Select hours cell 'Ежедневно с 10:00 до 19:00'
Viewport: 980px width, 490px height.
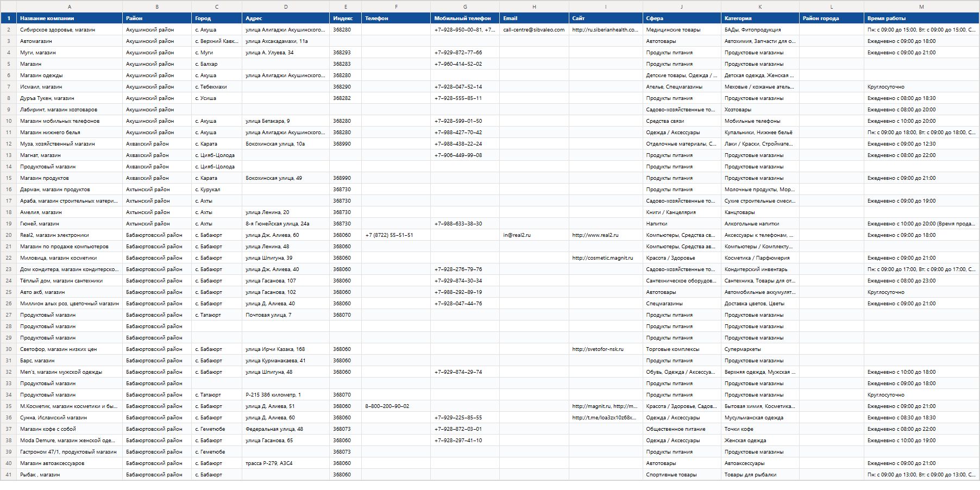tap(921, 441)
